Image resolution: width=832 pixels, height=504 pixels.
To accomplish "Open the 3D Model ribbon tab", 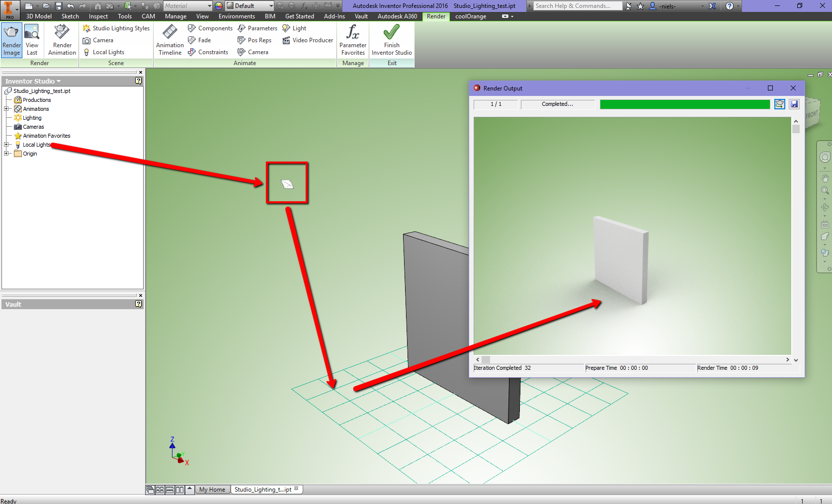I will coord(39,16).
